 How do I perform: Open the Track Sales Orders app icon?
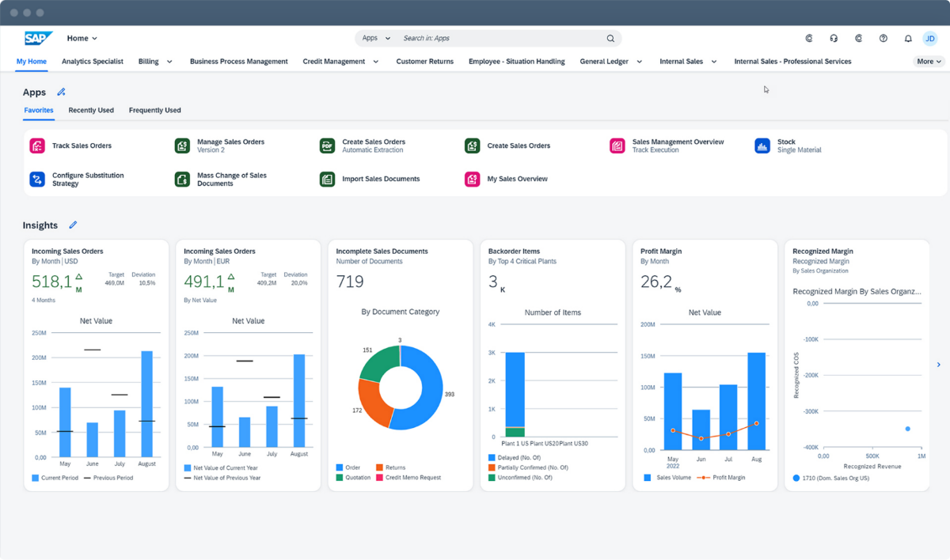point(37,146)
